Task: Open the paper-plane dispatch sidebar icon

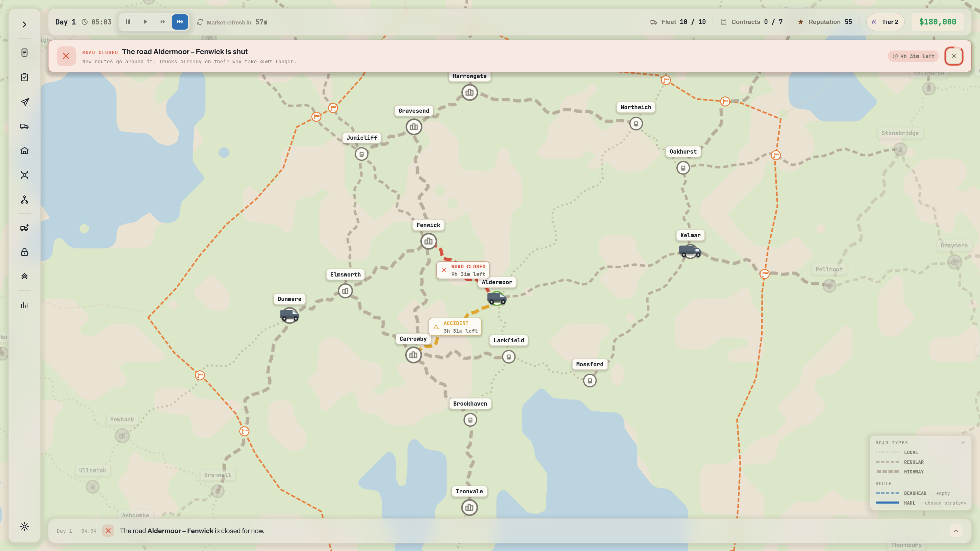Action: pos(24,102)
